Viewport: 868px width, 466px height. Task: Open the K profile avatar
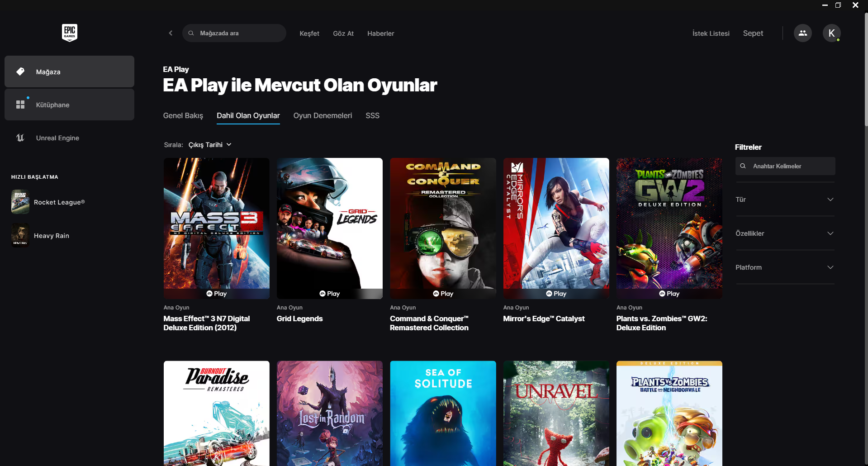(831, 33)
